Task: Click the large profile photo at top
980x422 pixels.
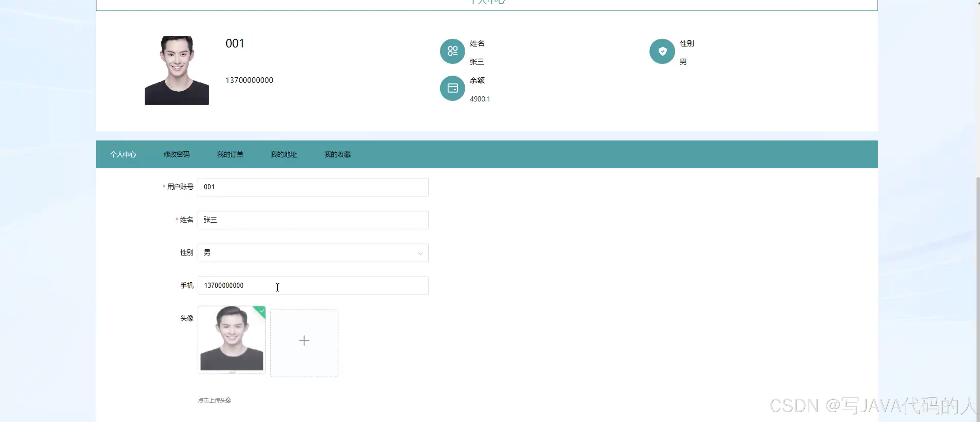Action: [x=177, y=70]
